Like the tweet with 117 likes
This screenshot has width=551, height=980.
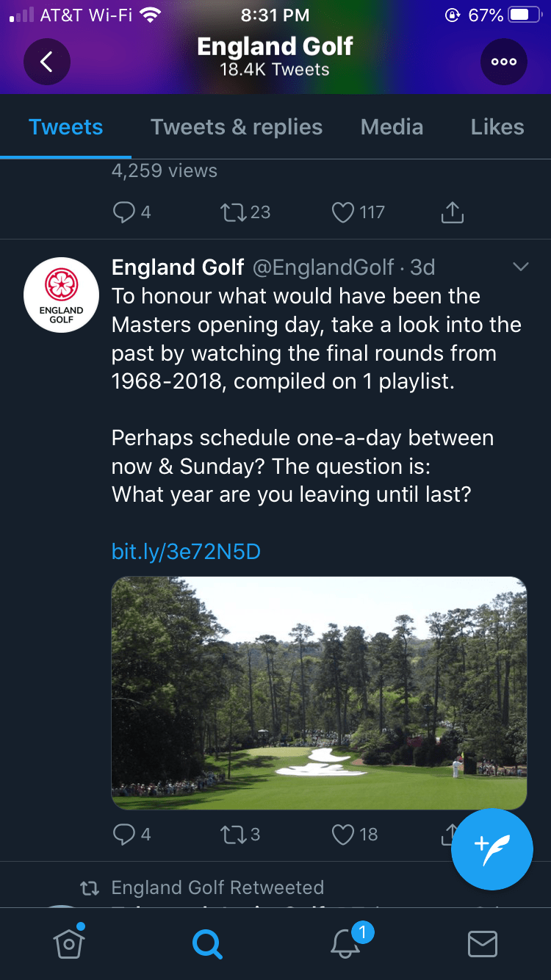(343, 212)
